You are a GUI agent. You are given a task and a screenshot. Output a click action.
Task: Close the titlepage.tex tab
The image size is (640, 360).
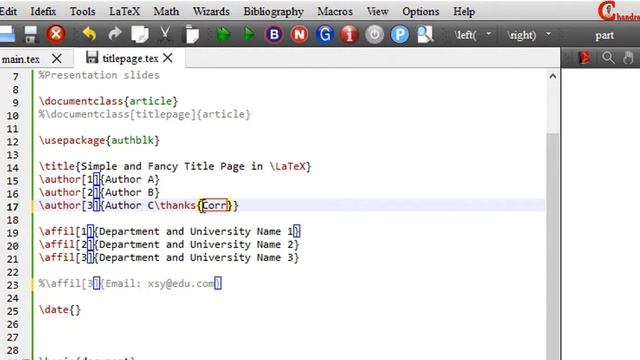tap(168, 58)
